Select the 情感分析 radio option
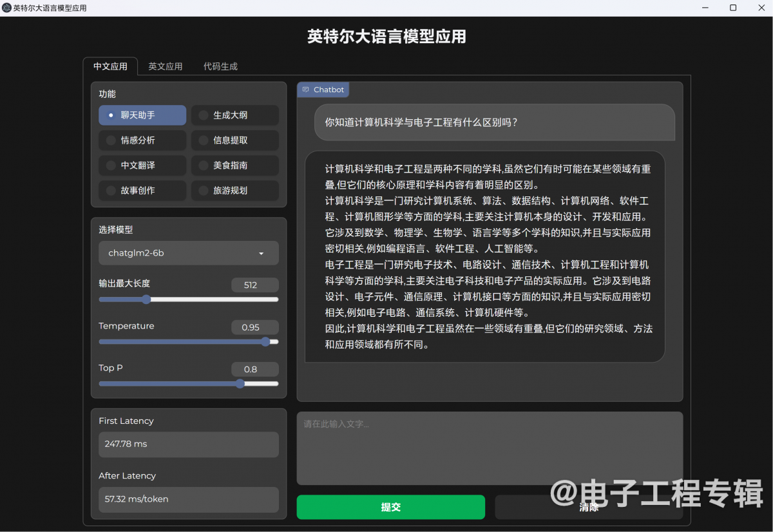 (x=142, y=140)
